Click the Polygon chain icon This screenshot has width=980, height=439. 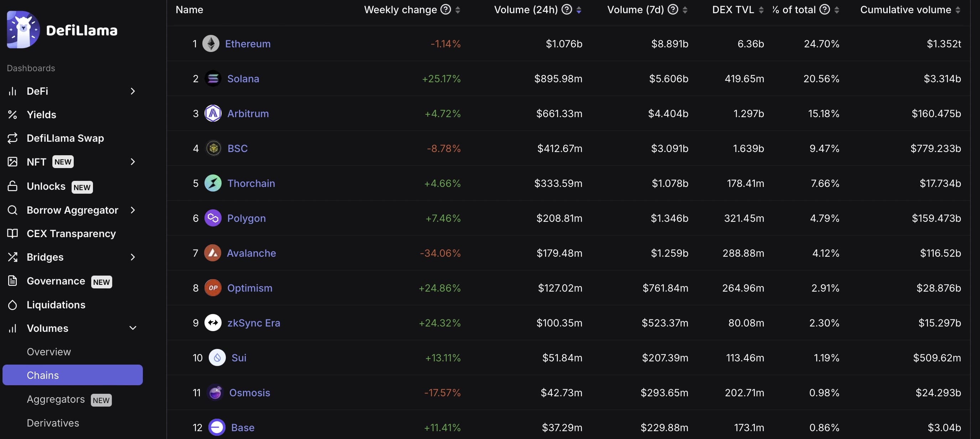213,218
